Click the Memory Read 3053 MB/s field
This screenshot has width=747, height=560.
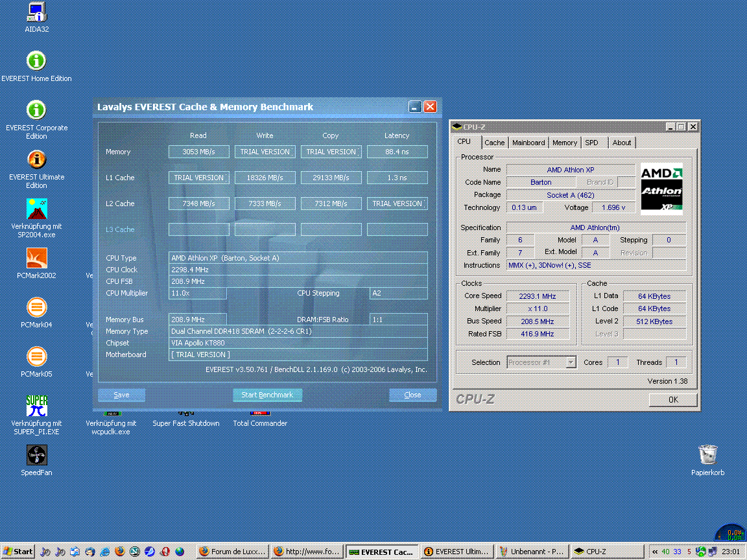pos(198,152)
